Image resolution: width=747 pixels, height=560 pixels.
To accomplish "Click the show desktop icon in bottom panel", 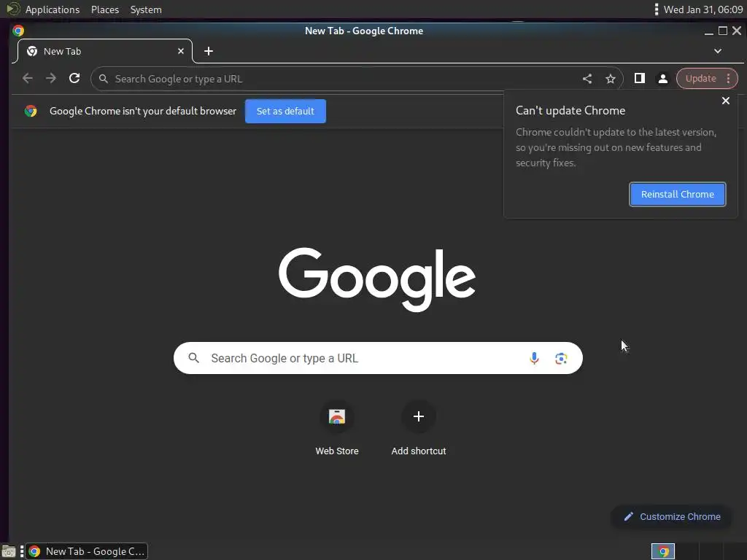I will tap(8, 551).
